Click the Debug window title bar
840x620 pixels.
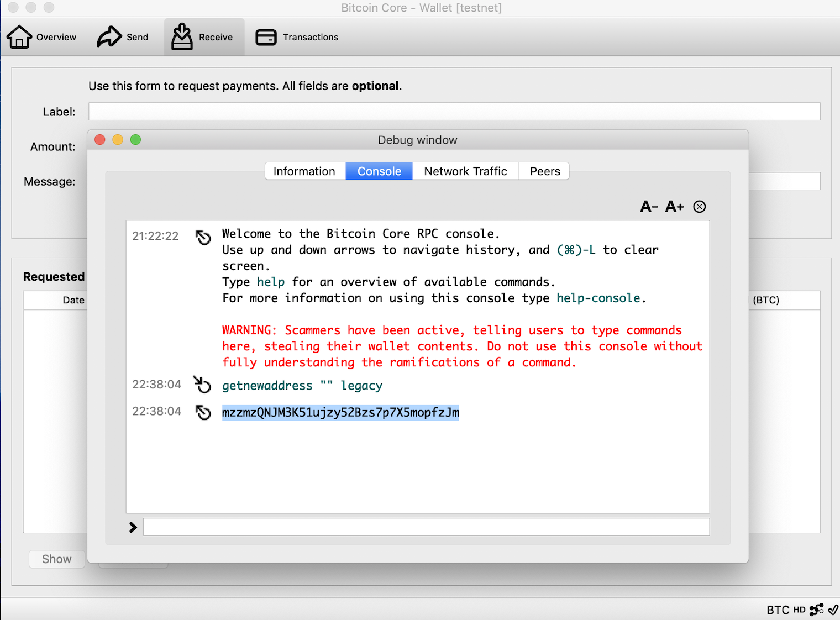click(418, 140)
